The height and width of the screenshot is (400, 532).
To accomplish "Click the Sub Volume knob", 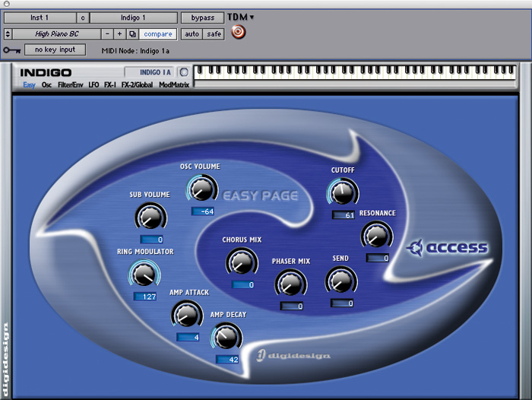I will click(150, 217).
